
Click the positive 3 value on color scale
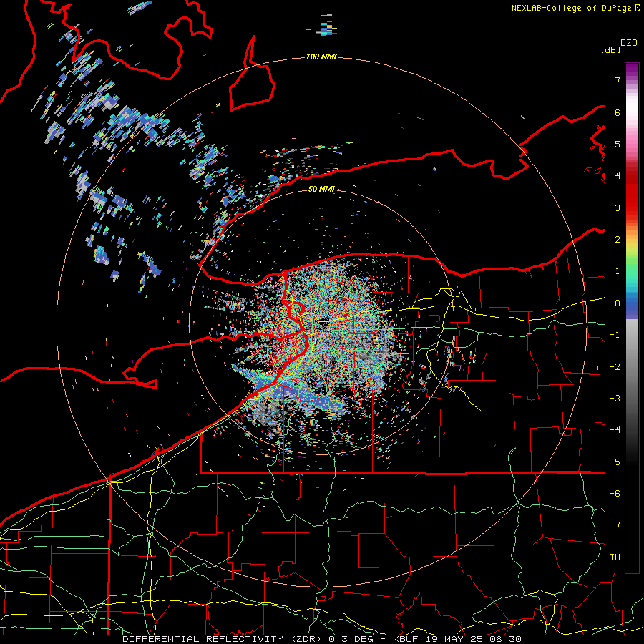coord(618,208)
